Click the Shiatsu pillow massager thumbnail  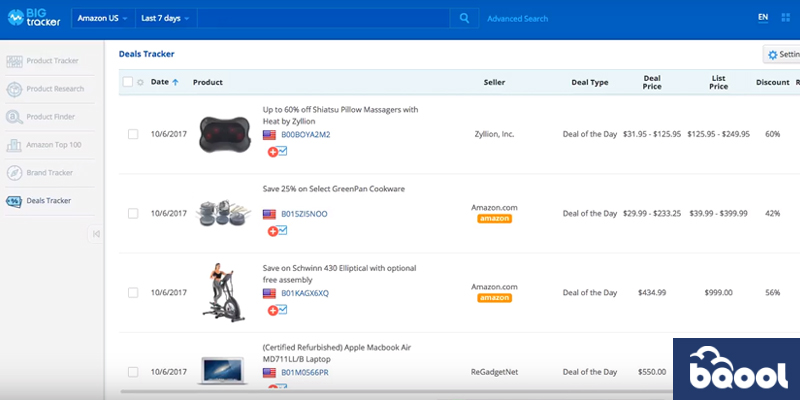point(224,134)
